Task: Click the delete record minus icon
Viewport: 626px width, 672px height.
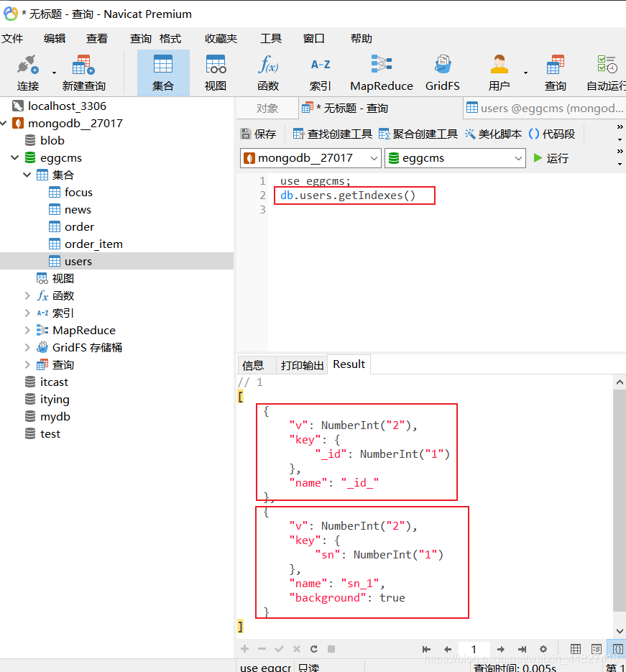Action: tap(262, 649)
